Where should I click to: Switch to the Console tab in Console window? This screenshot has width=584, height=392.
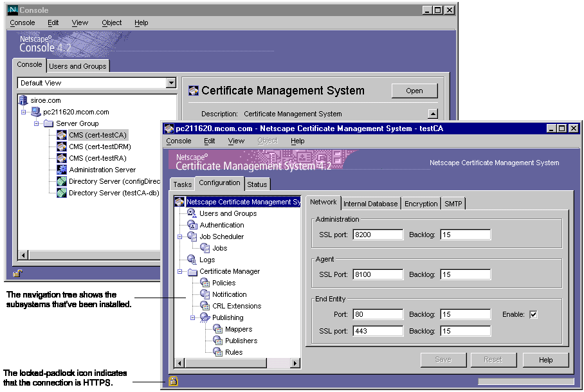tap(29, 64)
